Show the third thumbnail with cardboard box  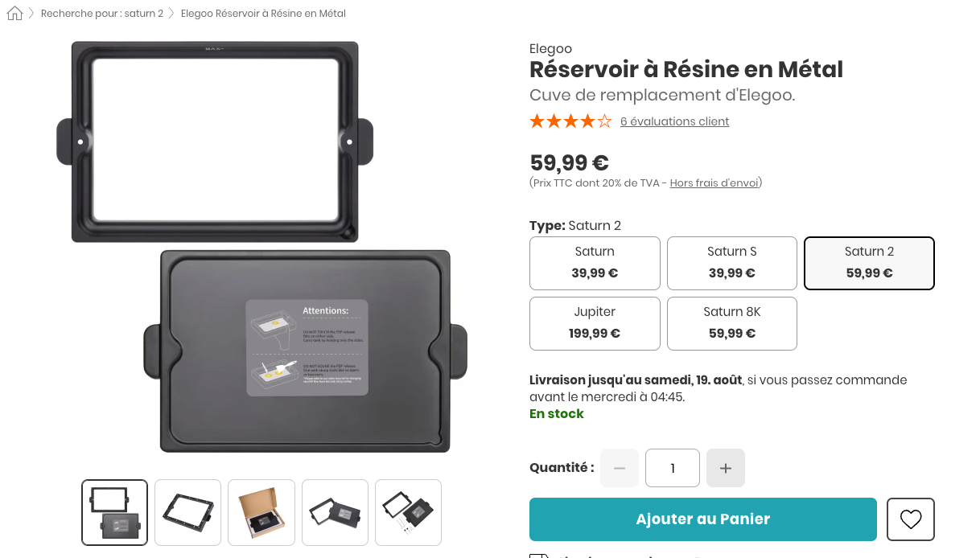point(261,513)
